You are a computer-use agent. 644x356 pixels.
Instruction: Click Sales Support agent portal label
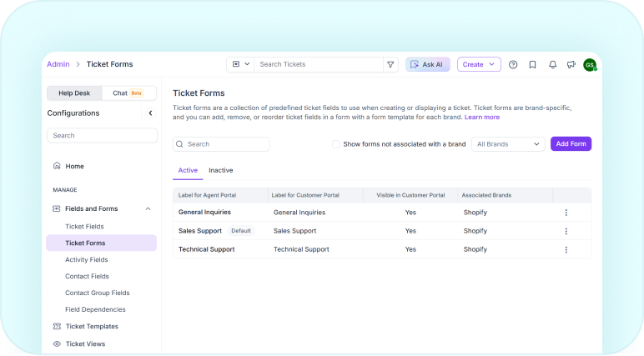pyautogui.click(x=200, y=231)
